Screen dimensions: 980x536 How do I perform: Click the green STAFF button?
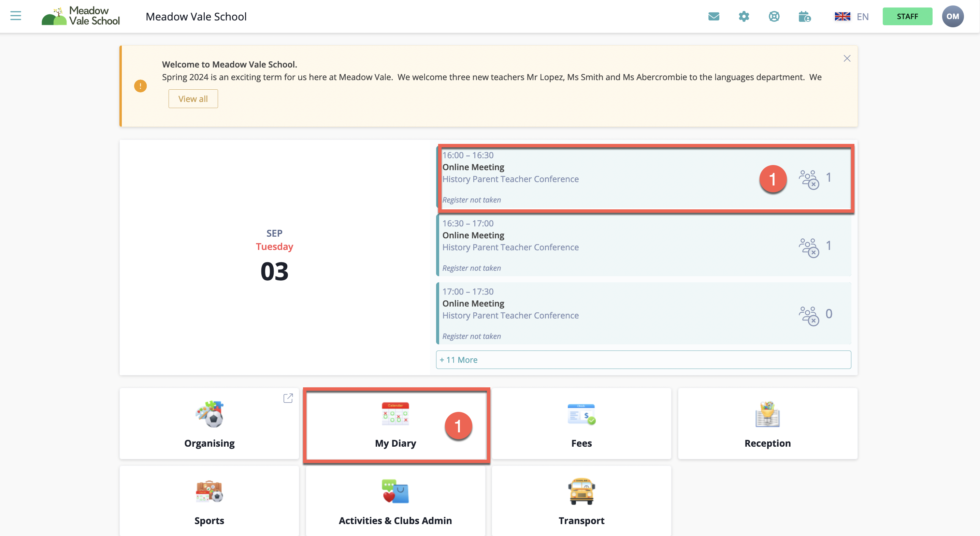(907, 16)
